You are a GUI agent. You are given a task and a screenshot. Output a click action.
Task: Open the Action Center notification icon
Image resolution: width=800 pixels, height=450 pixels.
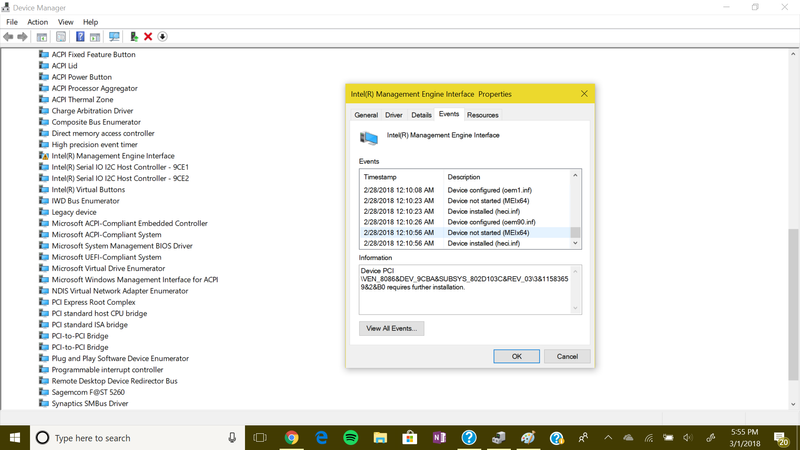click(x=781, y=438)
